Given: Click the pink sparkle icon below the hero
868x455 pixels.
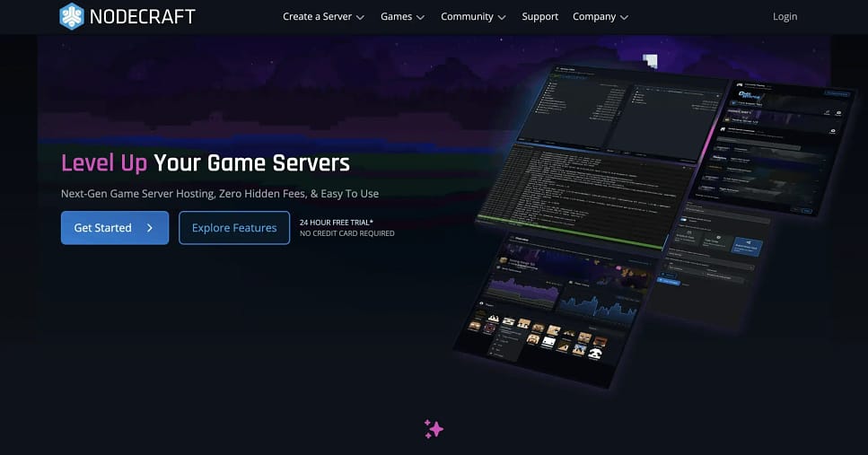Looking at the screenshot, I should click(x=434, y=429).
